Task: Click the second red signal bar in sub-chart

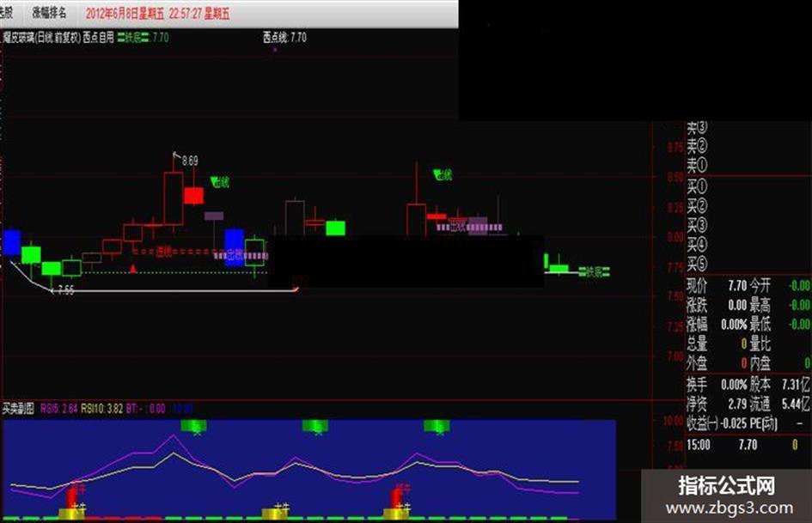Action: (x=397, y=498)
